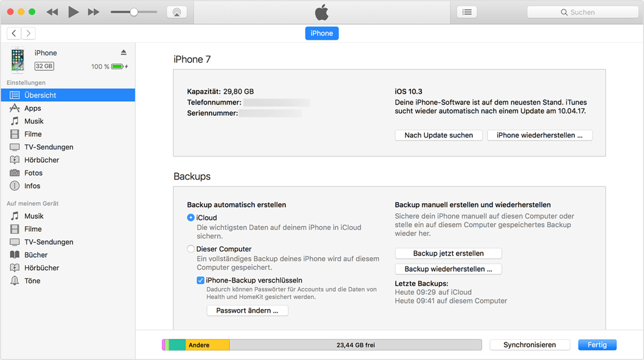Click the blue Fertig button
The height and width of the screenshot is (360, 644).
point(597,345)
